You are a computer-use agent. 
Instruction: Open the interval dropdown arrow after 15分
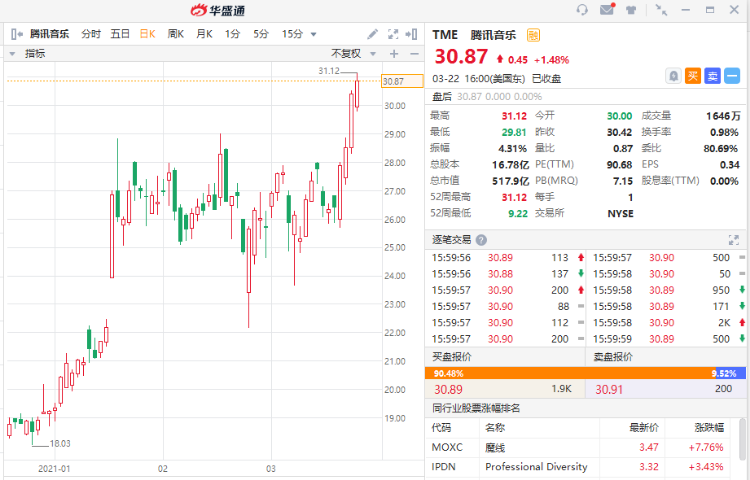[314, 34]
